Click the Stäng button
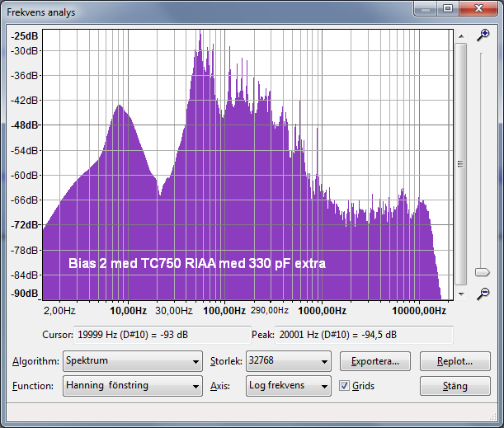The image size is (504, 428). coord(455,386)
